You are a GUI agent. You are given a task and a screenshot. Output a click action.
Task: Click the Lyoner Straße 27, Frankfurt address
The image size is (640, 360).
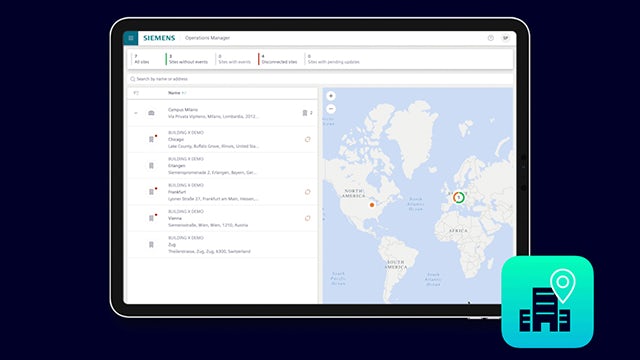click(213, 199)
